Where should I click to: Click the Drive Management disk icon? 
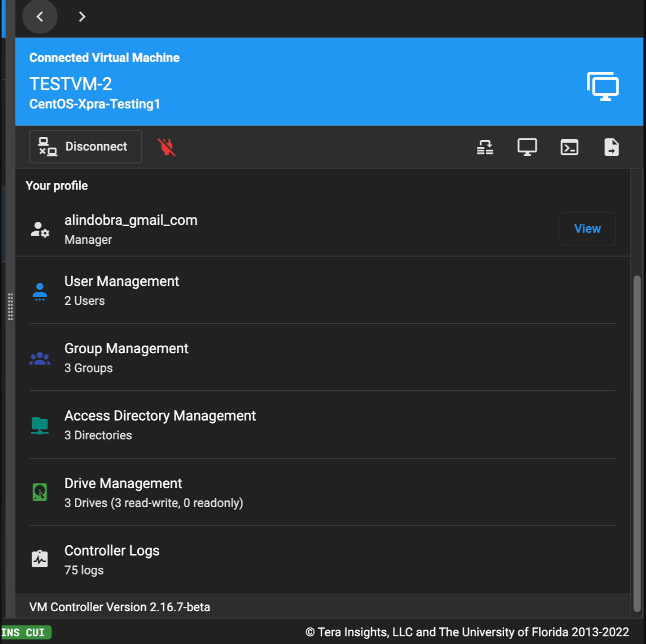click(40, 492)
